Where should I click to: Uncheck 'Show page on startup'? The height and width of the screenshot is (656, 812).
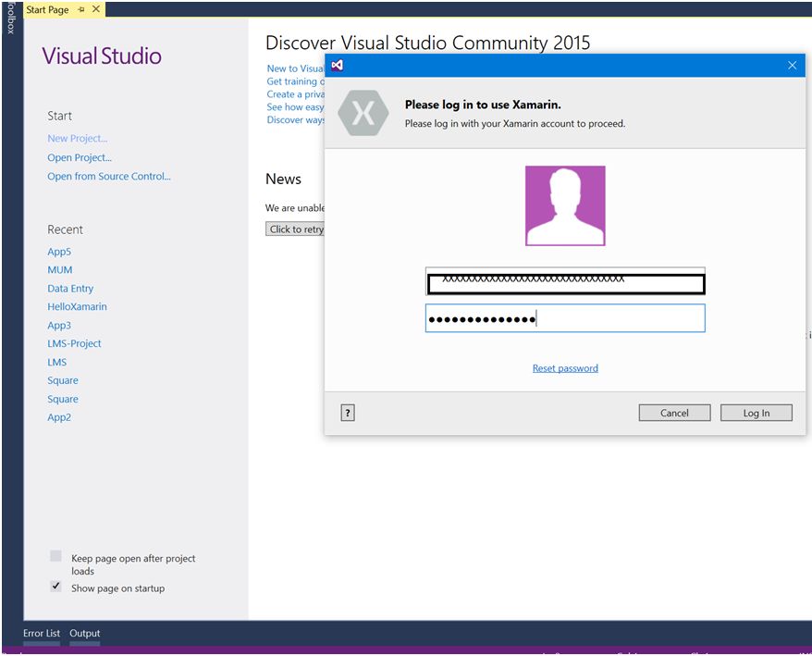point(55,586)
